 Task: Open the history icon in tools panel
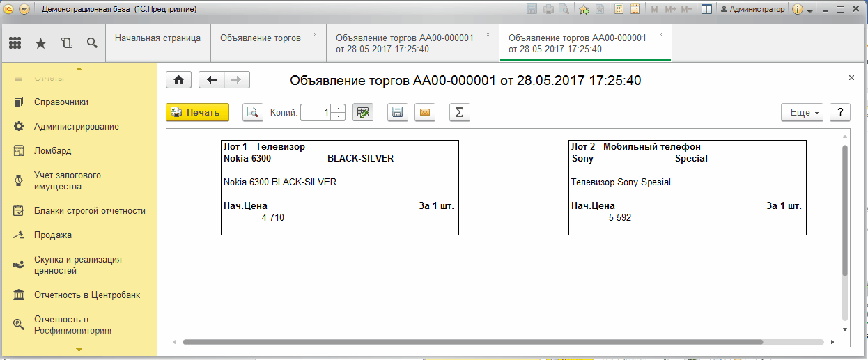coord(67,43)
